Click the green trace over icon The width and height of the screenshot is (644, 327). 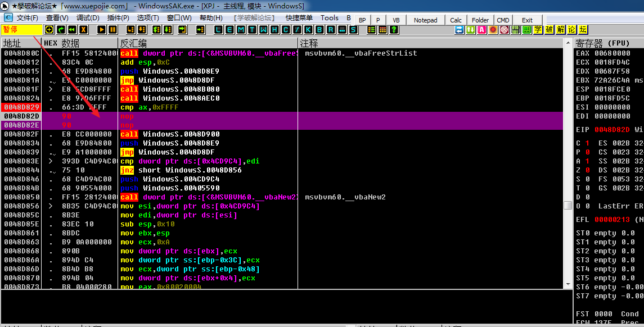pos(168,30)
